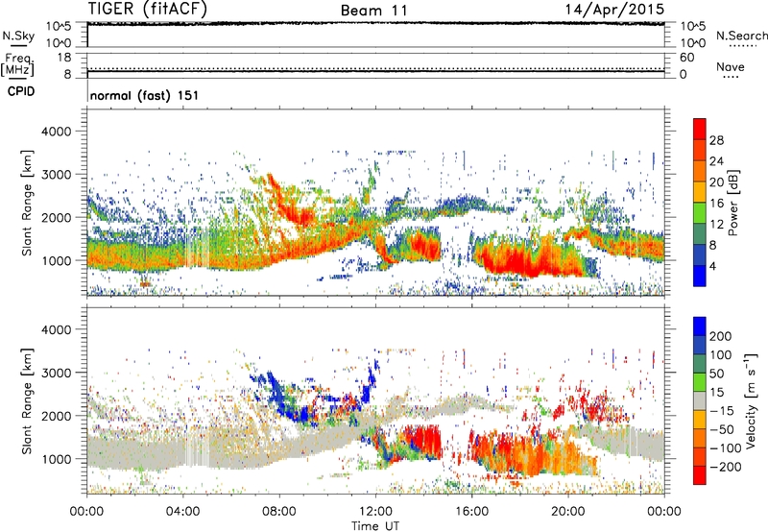Click the 4 dB color bar label
768x532 pixels.
click(x=712, y=267)
